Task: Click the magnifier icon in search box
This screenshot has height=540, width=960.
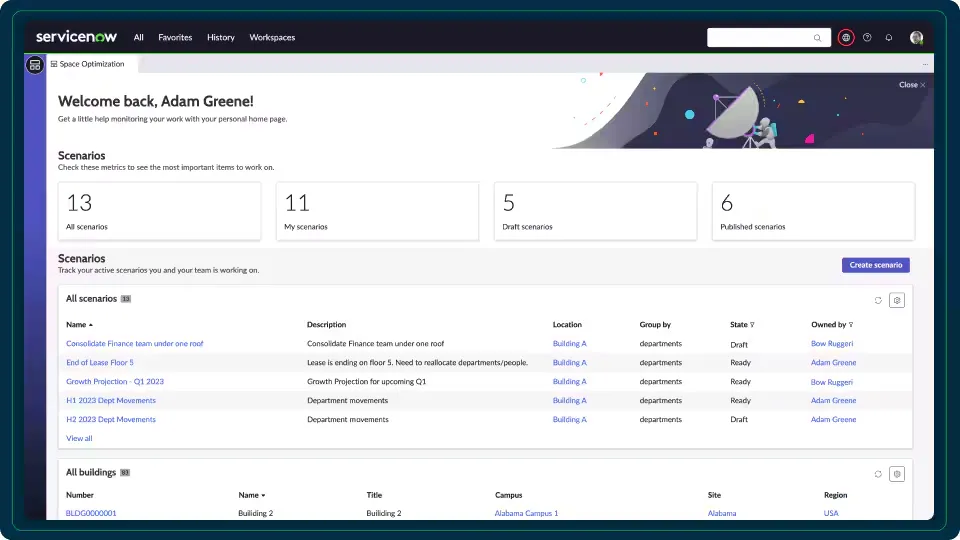Action: click(818, 38)
